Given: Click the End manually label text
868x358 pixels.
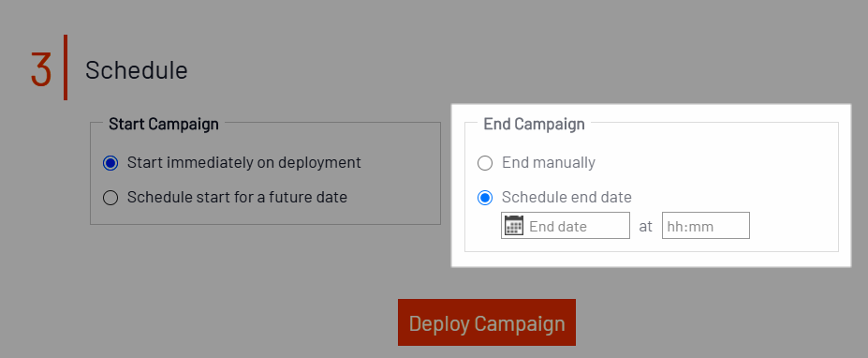Looking at the screenshot, I should tap(549, 162).
